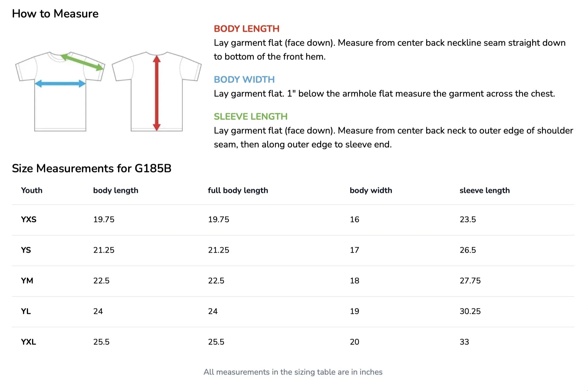Click the Youth column header
The width and height of the screenshot is (588, 391).
pyautogui.click(x=32, y=190)
